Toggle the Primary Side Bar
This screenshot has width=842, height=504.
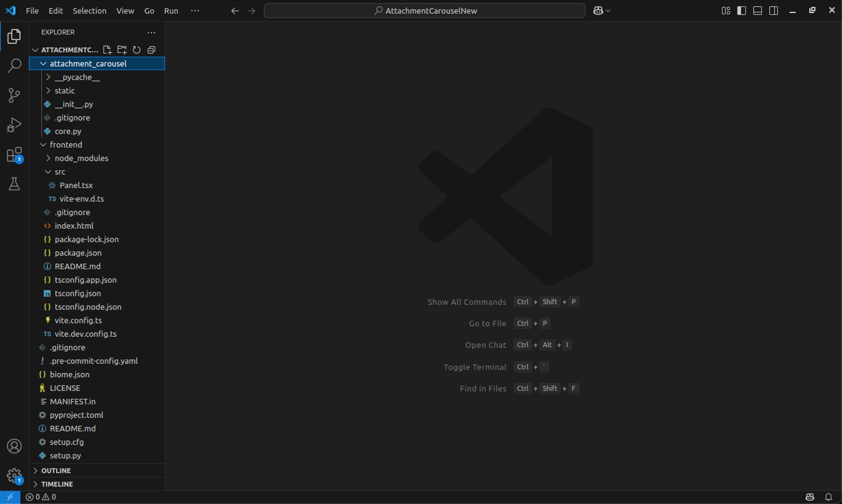[x=741, y=10]
